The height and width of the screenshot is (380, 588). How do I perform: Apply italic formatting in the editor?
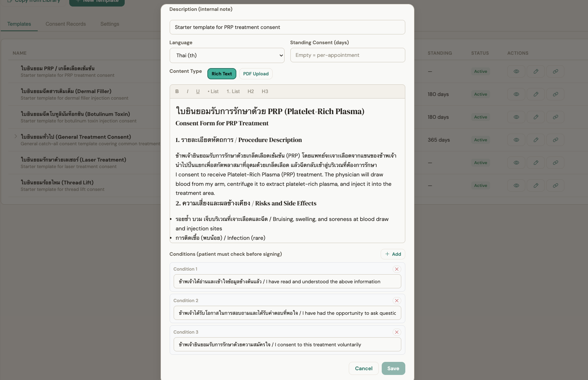(x=187, y=91)
